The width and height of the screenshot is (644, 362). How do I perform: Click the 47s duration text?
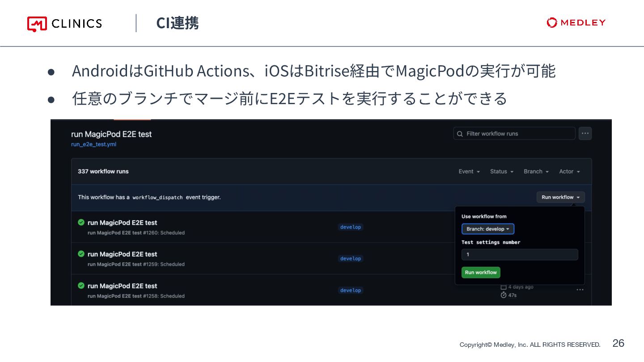(513, 295)
